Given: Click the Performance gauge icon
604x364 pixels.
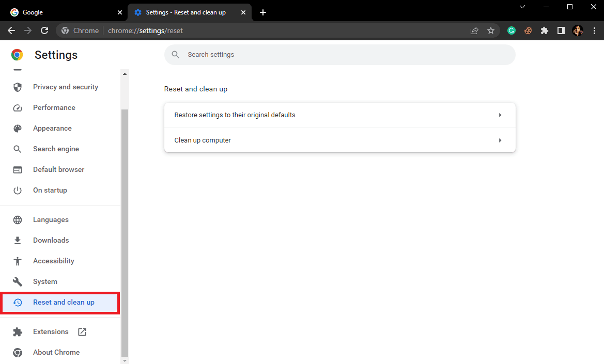Looking at the screenshot, I should pyautogui.click(x=18, y=108).
